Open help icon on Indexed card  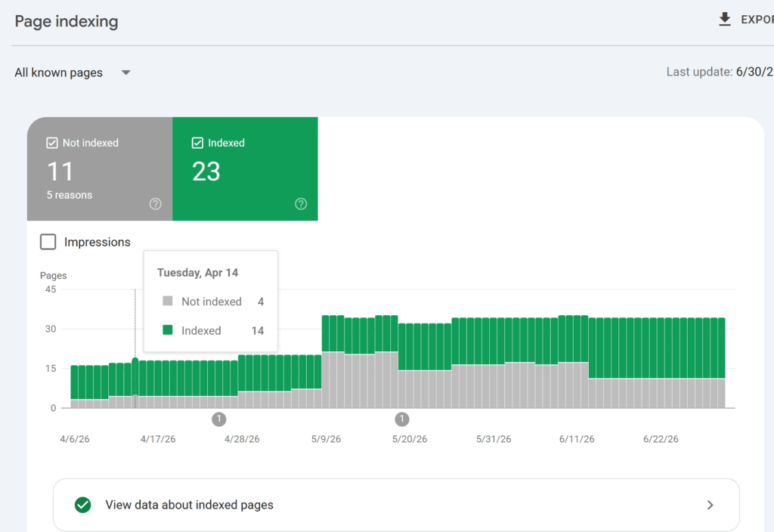pyautogui.click(x=301, y=204)
